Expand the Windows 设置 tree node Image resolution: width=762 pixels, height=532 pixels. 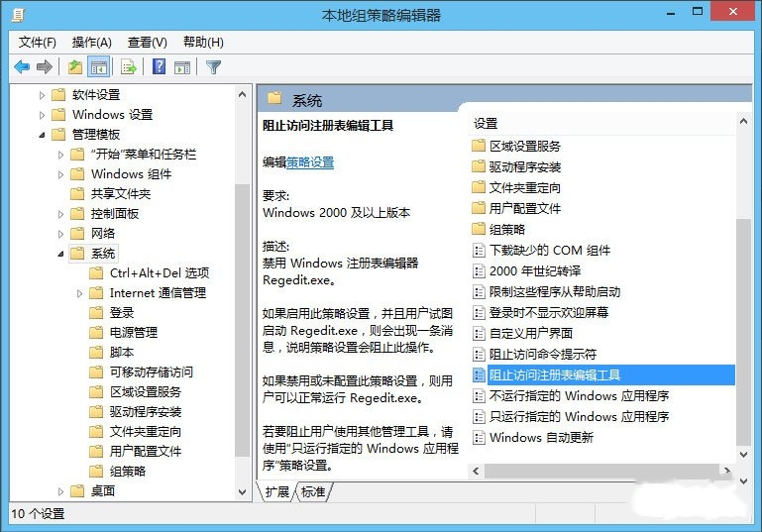point(42,115)
